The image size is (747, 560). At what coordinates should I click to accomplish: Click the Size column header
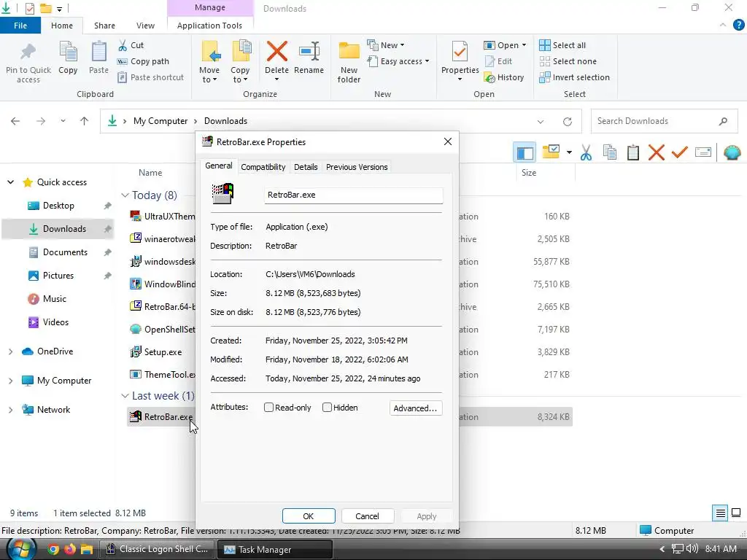pyautogui.click(x=529, y=173)
